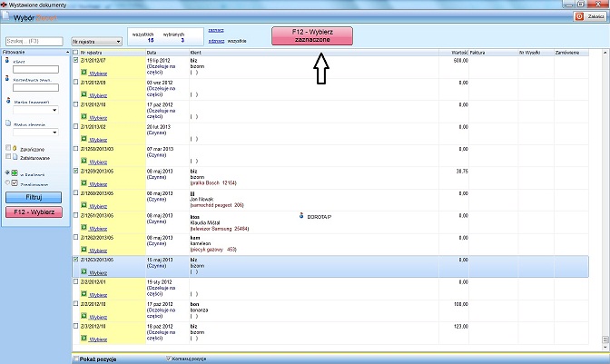Toggle the select-all checkbox in header
This screenshot has width=610, height=364.
(75, 52)
